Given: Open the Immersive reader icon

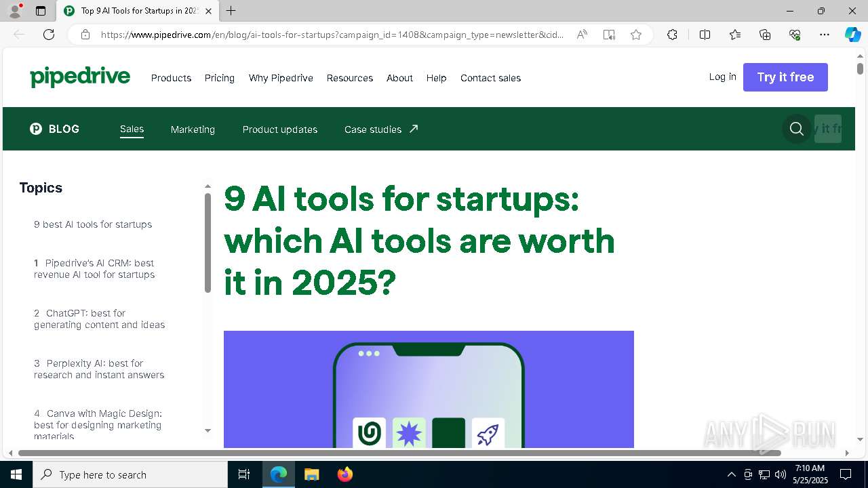Looking at the screenshot, I should pos(609,35).
